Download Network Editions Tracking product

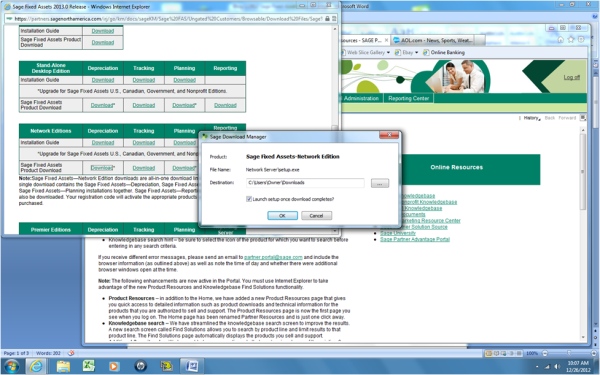pyautogui.click(x=143, y=168)
